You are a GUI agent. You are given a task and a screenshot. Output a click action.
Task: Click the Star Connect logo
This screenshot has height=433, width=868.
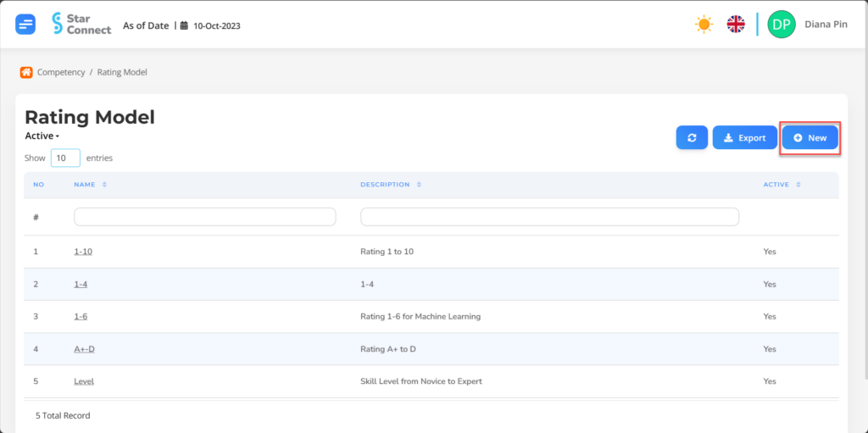point(81,25)
